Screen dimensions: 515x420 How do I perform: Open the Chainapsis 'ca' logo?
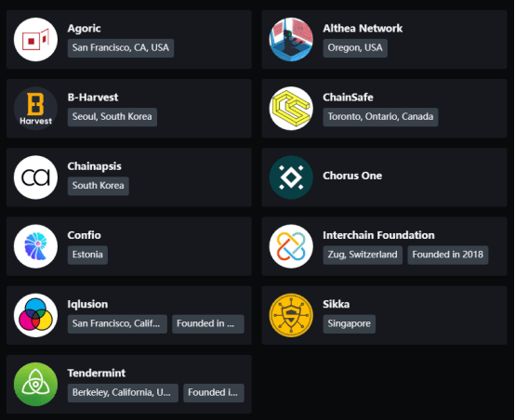36,177
